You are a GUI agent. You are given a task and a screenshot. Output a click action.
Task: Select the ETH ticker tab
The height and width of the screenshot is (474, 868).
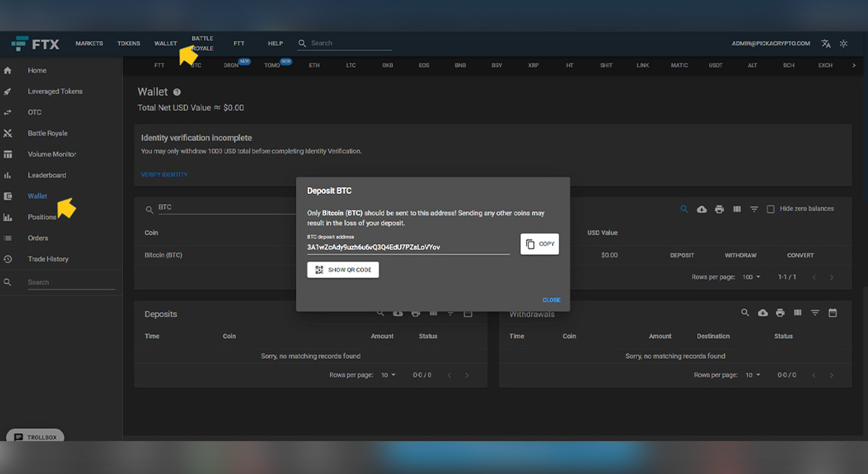coord(314,66)
